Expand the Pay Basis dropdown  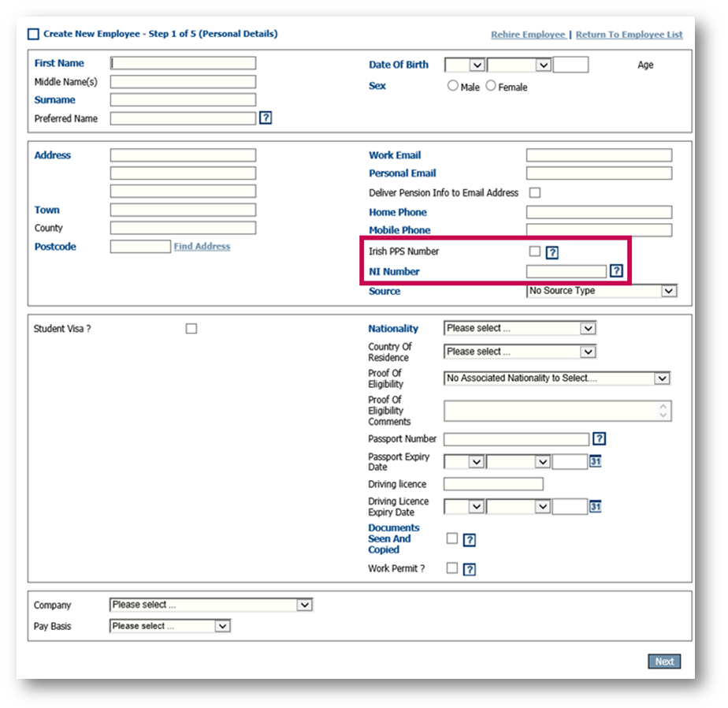coord(169,626)
